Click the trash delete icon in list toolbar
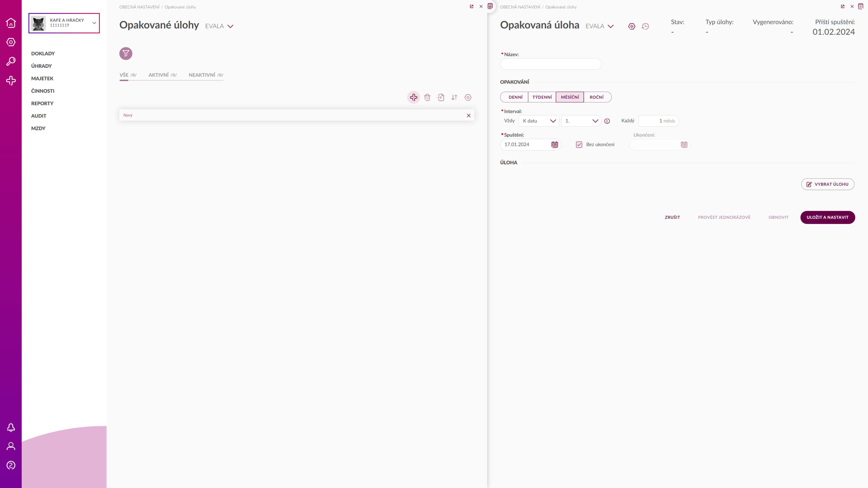868x488 pixels. click(x=427, y=97)
